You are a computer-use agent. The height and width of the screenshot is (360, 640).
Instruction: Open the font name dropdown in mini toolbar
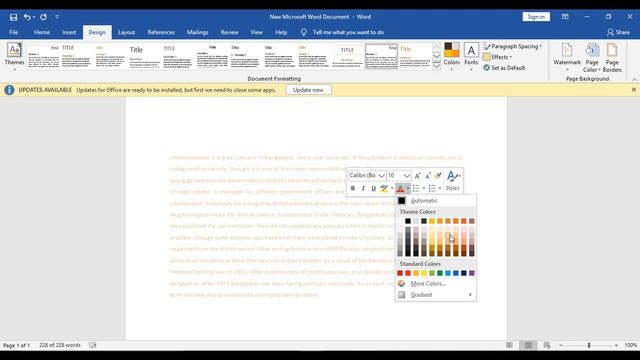[x=382, y=176]
